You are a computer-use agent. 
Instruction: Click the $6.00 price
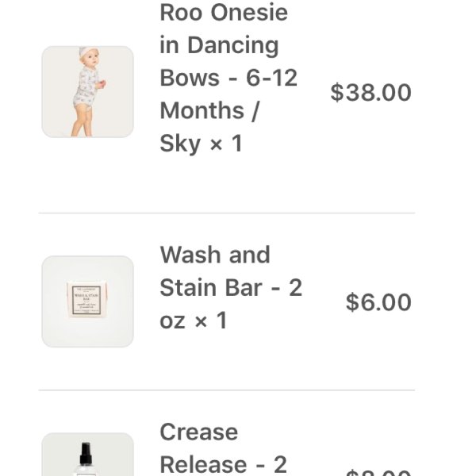tap(378, 302)
